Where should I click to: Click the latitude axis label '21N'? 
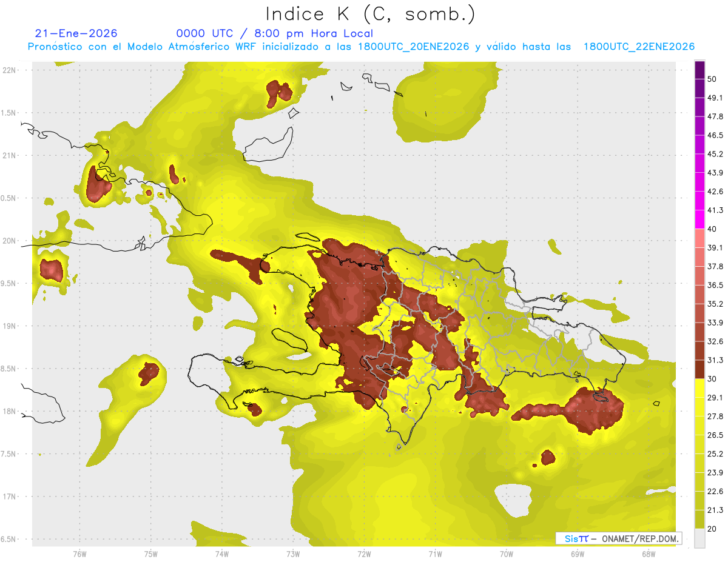tap(10, 155)
